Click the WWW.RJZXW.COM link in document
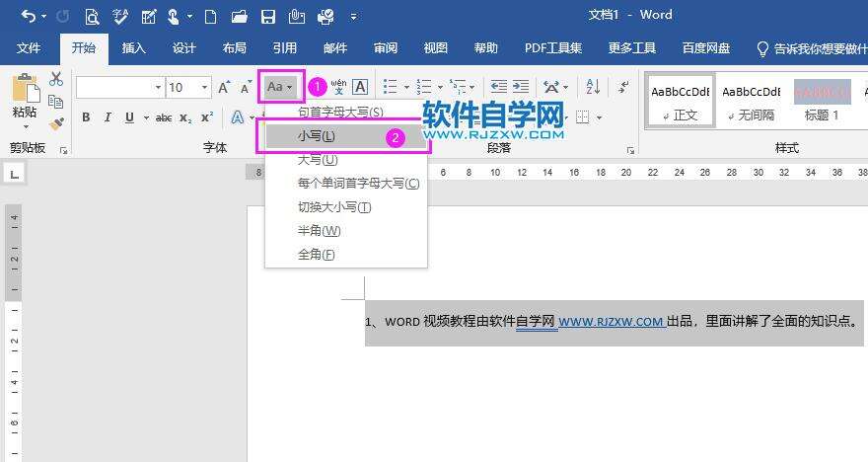Screen dimensions: 868x462 pyautogui.click(x=611, y=321)
